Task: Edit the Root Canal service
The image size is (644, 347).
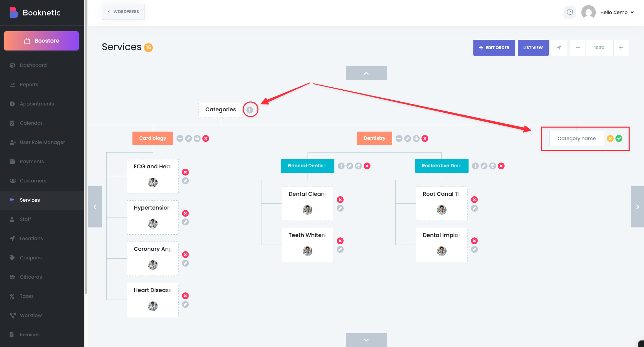Action: (x=474, y=208)
